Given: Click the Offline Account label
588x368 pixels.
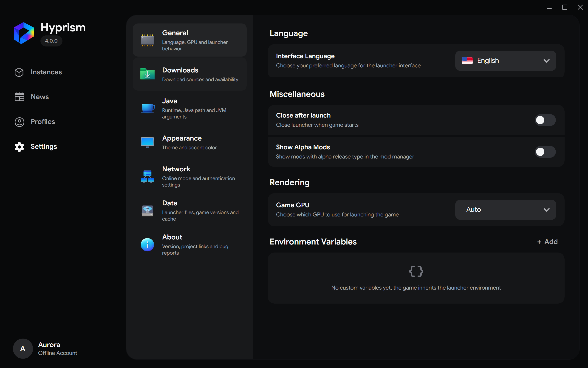Looking at the screenshot, I should (58, 353).
